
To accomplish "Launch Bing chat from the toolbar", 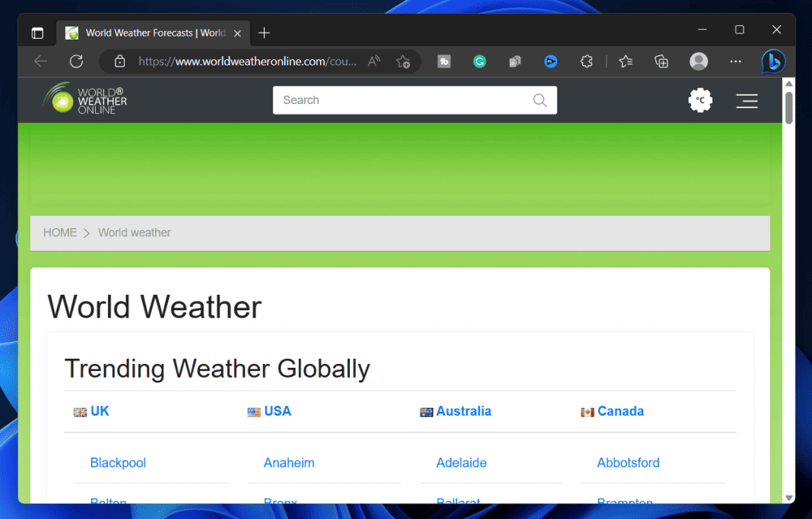I will 773,62.
